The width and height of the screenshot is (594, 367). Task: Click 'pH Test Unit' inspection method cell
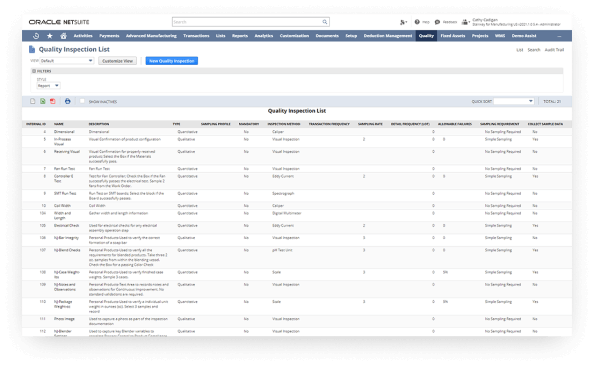(282, 250)
